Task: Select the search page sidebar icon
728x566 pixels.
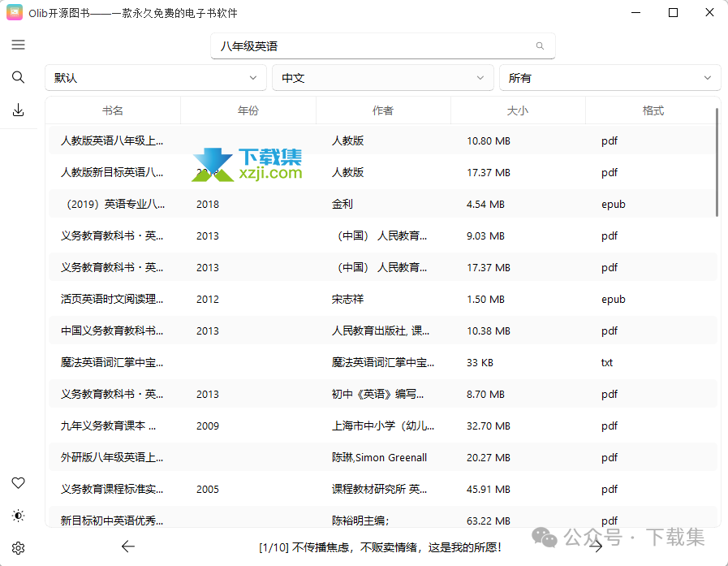Action: [18, 77]
